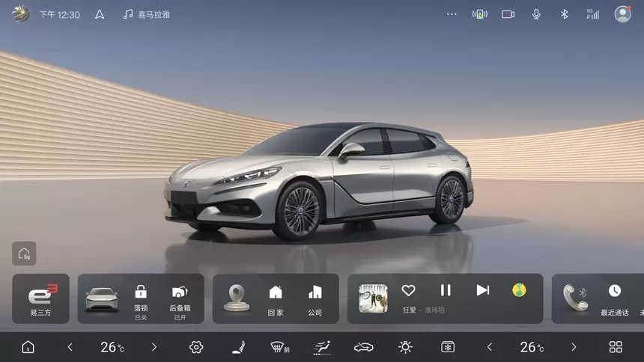Open 最近通话 recent calls
644x362 pixels.
pos(614,298)
